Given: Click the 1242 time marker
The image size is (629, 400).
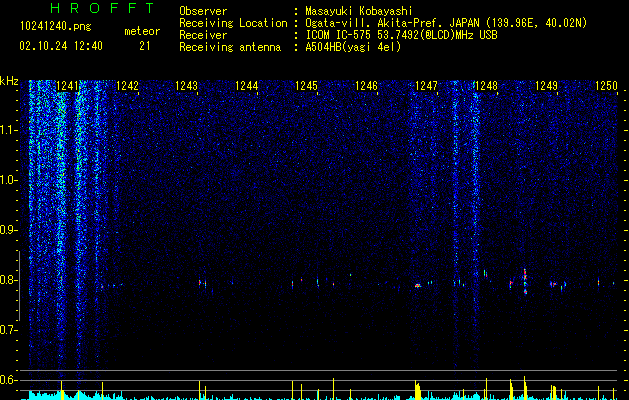Looking at the screenshot, I should click(x=127, y=85).
